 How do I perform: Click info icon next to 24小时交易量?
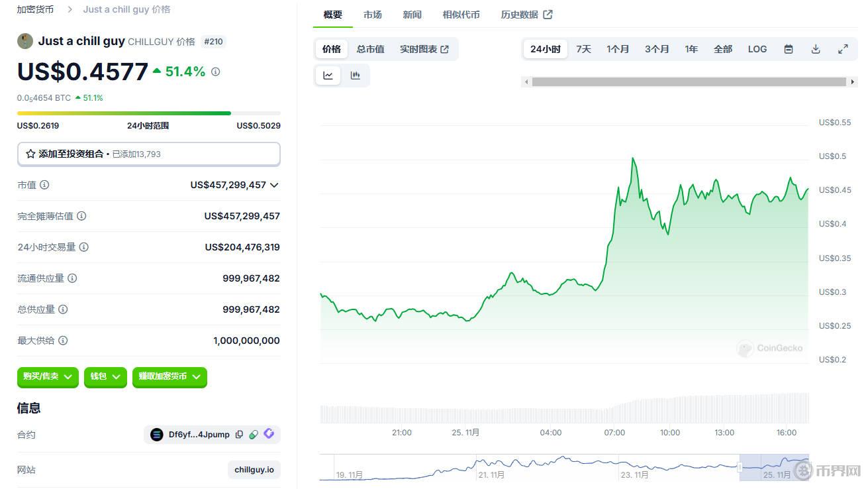tap(84, 247)
